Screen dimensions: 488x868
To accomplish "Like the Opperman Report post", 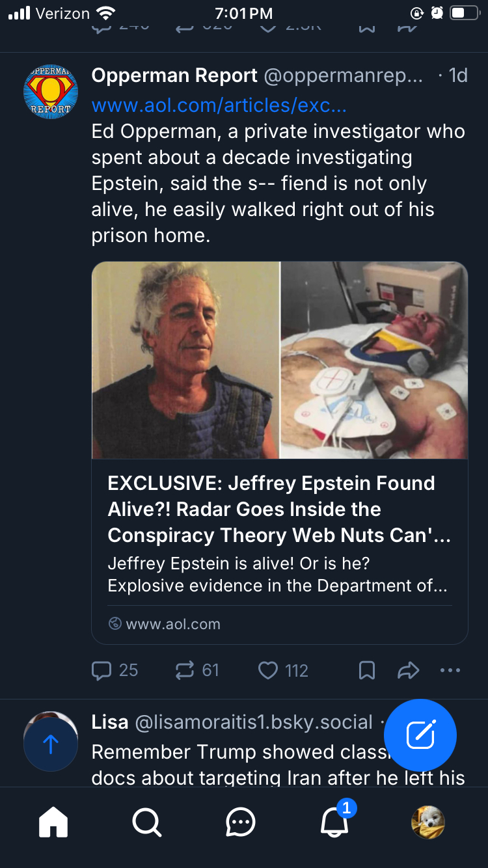I will pyautogui.click(x=268, y=670).
